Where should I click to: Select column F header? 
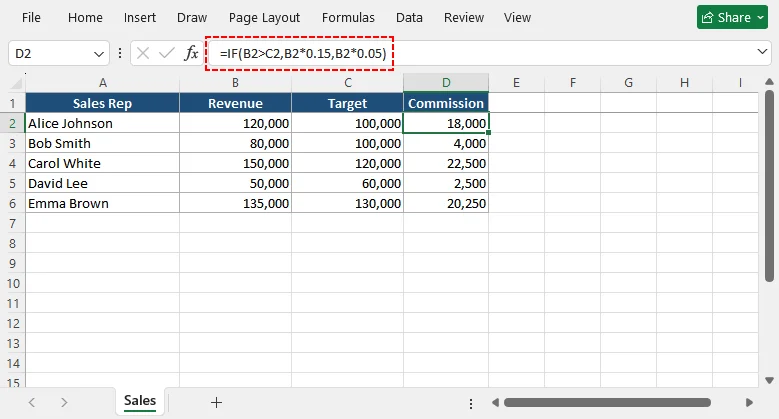pyautogui.click(x=572, y=83)
